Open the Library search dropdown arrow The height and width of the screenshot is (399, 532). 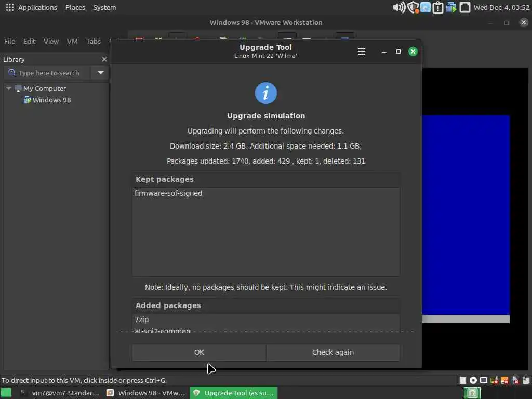click(x=100, y=73)
